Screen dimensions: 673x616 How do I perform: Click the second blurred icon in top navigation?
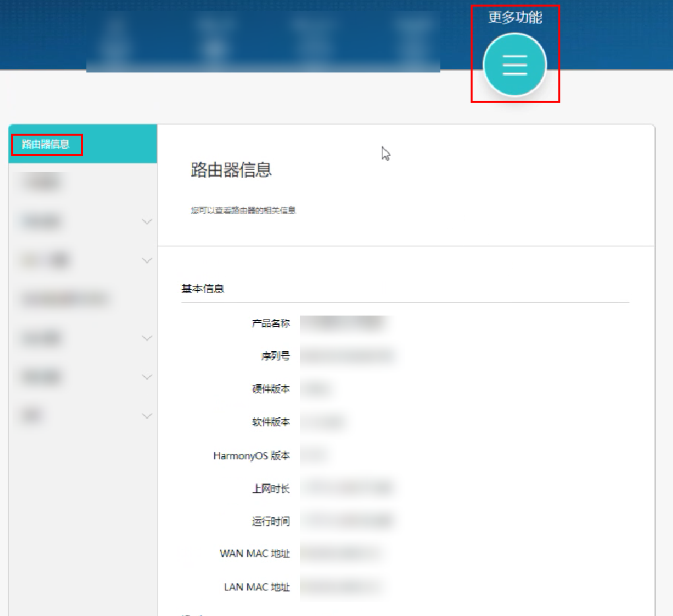click(212, 41)
